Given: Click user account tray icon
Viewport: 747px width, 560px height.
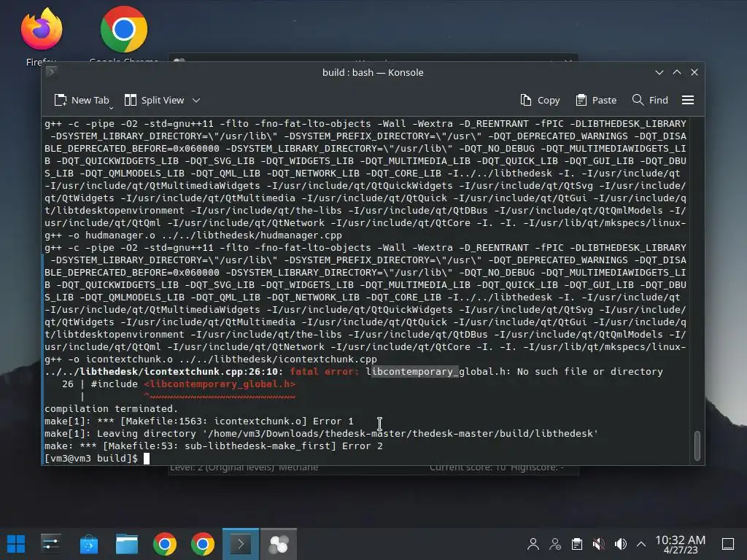Looking at the screenshot, I should (x=533, y=544).
